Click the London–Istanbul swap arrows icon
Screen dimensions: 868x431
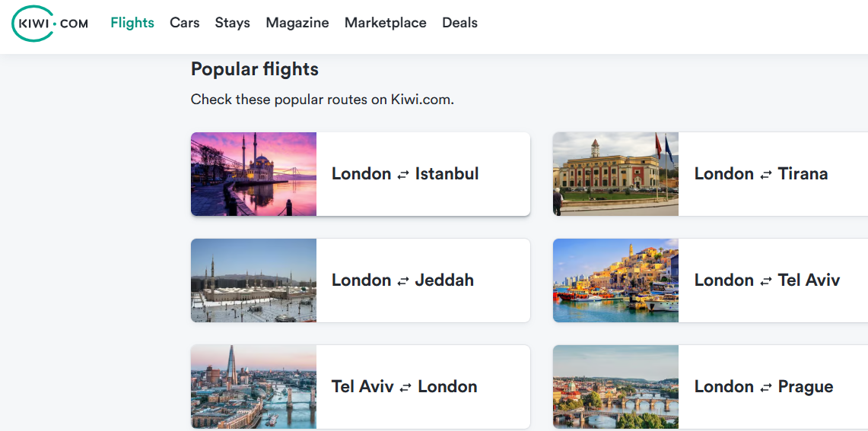(403, 175)
